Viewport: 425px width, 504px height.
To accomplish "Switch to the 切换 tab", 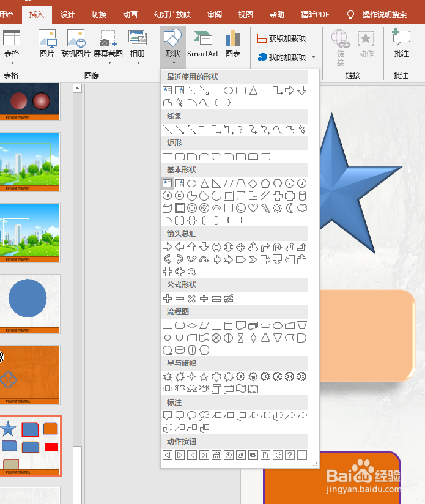I will [x=99, y=15].
